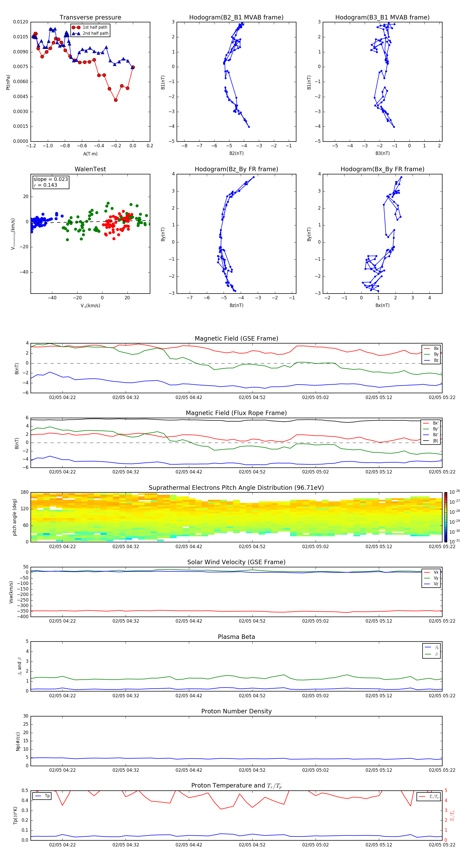Screen dimensions: 473x868
Task: Click the 'B3(nT)' x-axis label
Action: tap(382, 153)
